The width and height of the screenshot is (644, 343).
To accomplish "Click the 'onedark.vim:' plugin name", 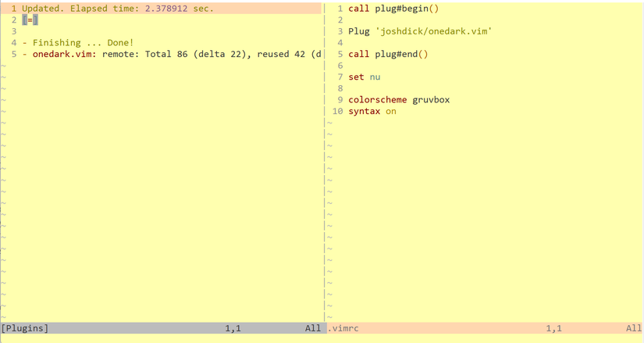I will [65, 54].
